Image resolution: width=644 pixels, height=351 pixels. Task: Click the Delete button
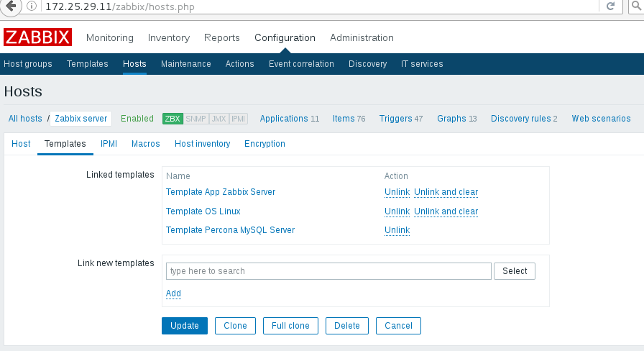pos(347,326)
